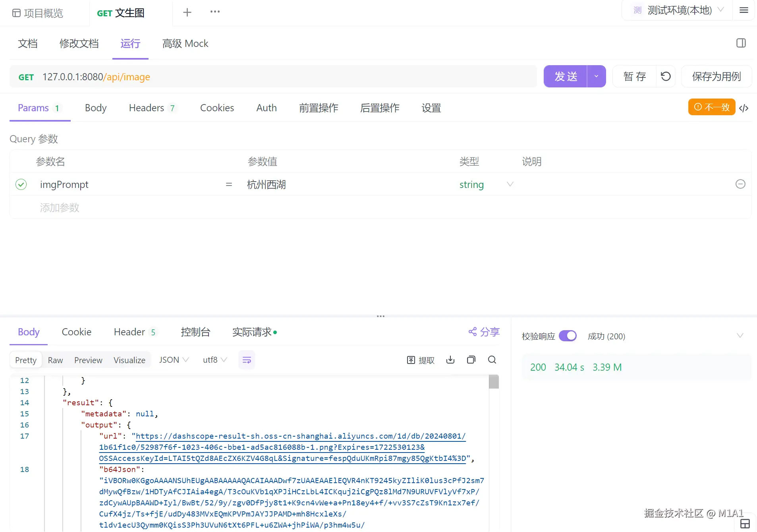Open the hamburger menu at top right

click(x=744, y=10)
